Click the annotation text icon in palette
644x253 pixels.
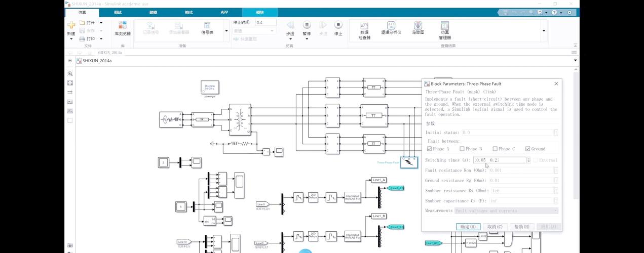click(70, 101)
